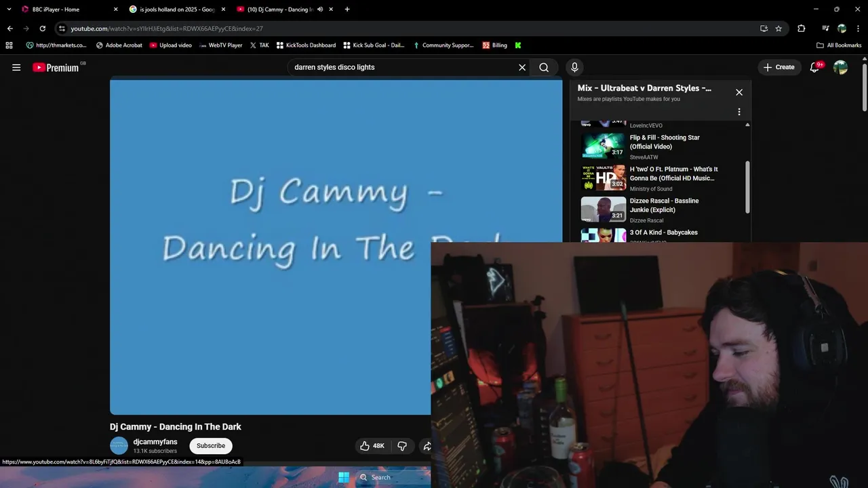Open the WebTV Player bookmark
The height and width of the screenshot is (488, 868).
(x=221, y=45)
